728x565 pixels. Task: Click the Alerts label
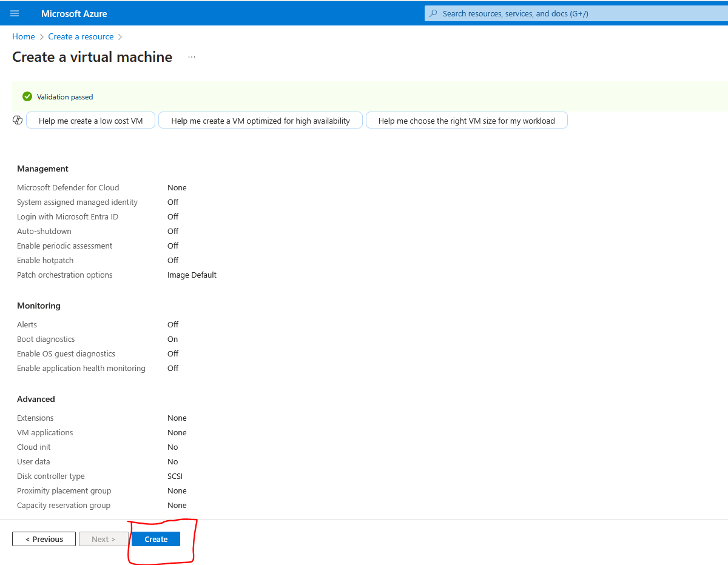tap(27, 324)
